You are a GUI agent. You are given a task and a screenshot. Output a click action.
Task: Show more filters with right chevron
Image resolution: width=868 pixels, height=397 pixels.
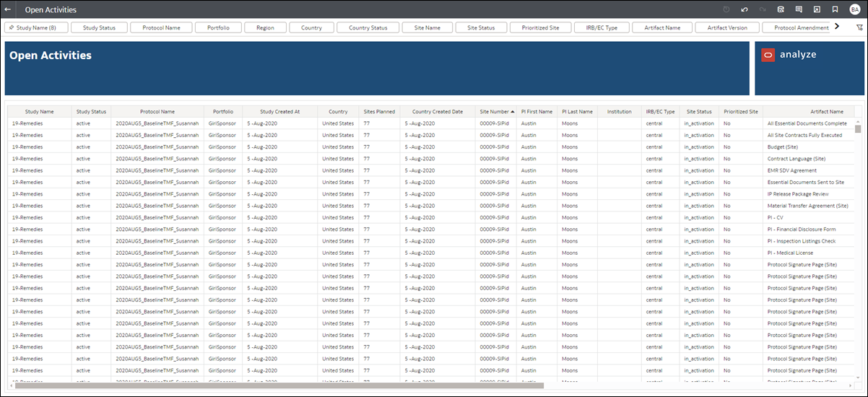(836, 27)
